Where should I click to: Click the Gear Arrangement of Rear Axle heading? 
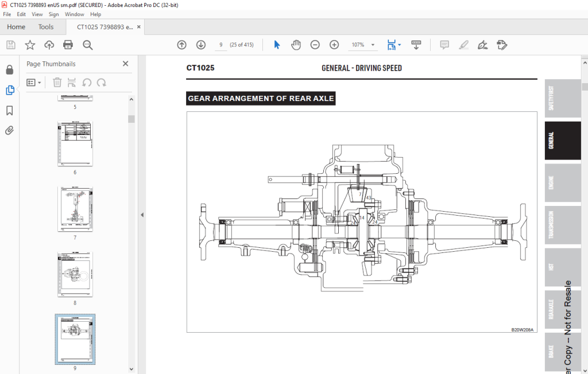[x=261, y=99]
